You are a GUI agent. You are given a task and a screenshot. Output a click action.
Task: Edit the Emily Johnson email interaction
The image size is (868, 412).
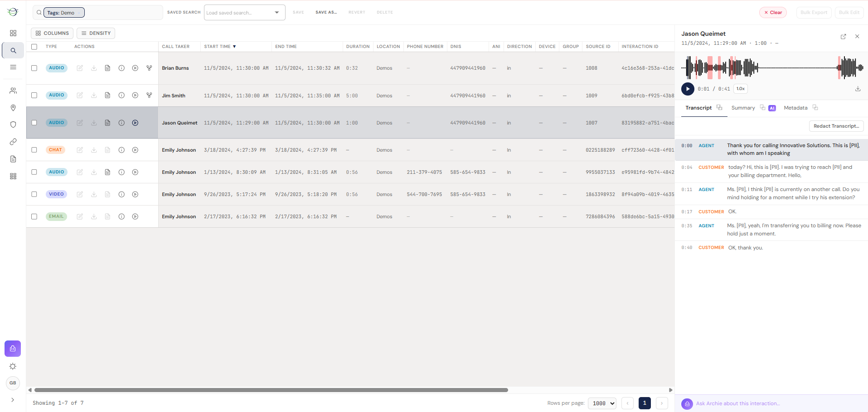click(x=80, y=216)
